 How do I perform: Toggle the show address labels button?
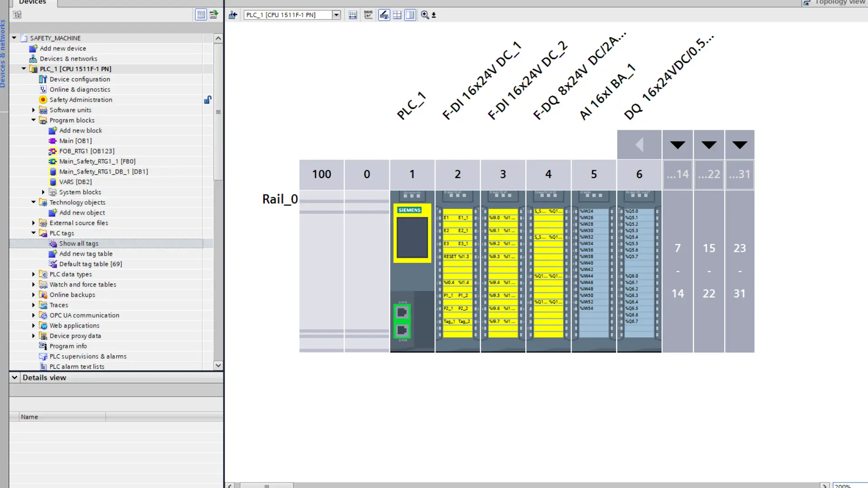pos(384,15)
